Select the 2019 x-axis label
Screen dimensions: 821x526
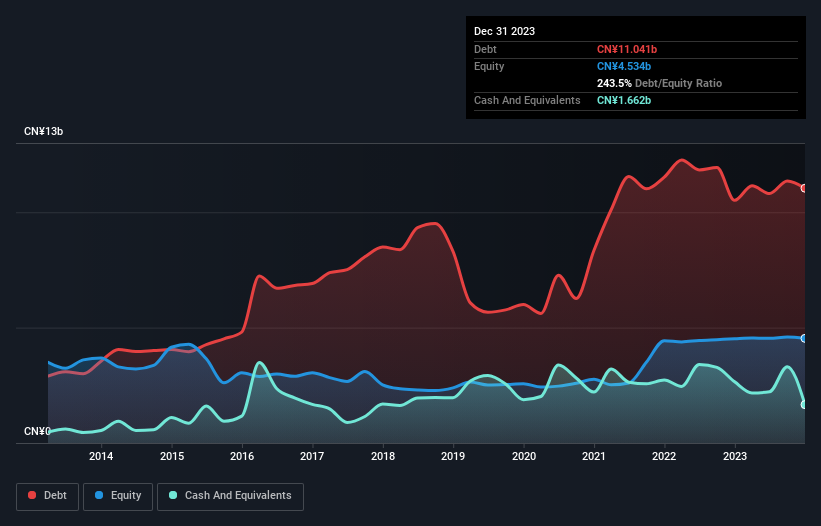point(453,456)
